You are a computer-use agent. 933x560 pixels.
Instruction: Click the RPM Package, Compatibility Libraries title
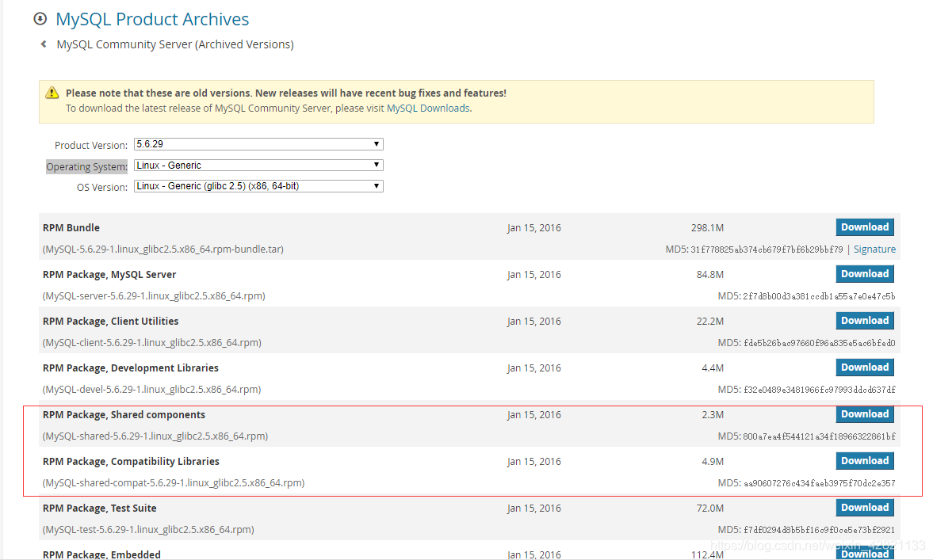[131, 461]
